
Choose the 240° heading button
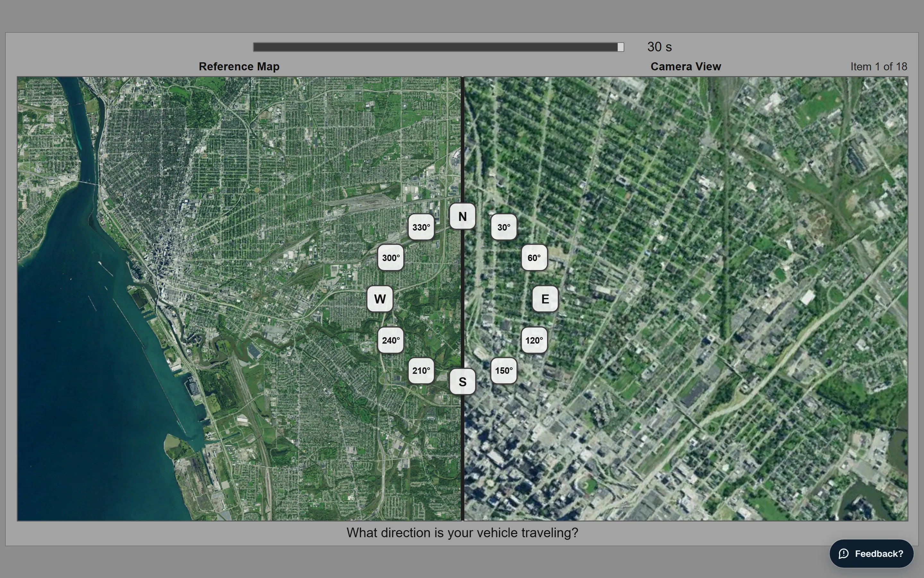pos(390,340)
